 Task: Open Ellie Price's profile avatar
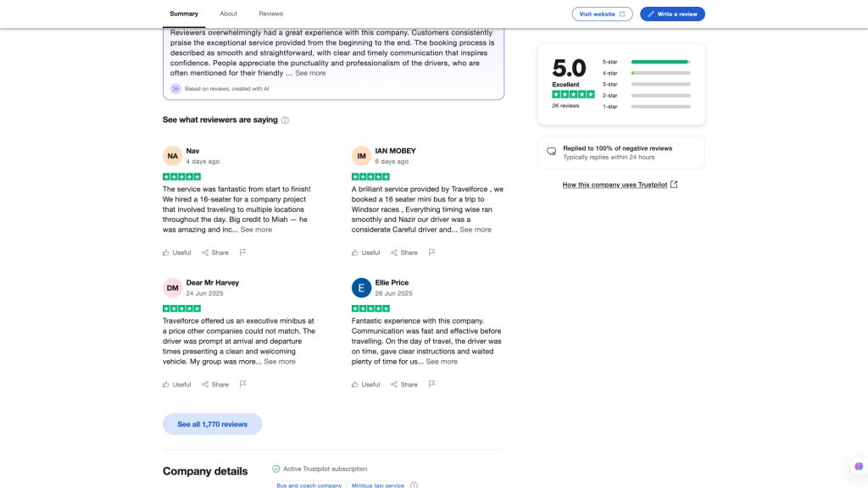tap(361, 288)
